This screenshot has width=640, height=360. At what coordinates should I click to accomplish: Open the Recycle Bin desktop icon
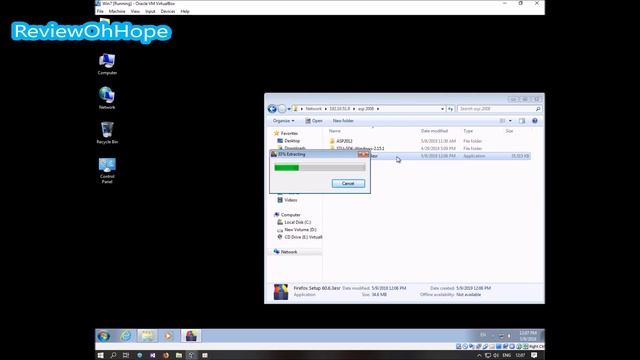(107, 133)
